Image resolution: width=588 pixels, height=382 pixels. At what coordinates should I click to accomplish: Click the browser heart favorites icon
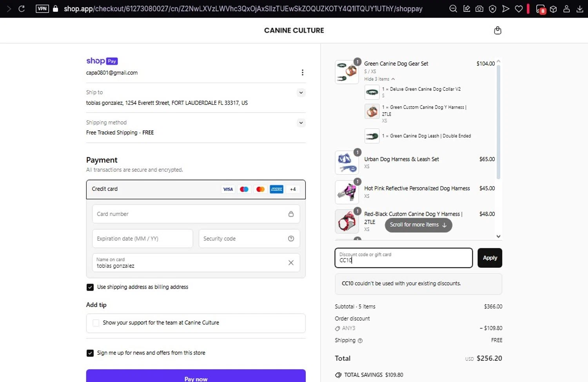[519, 9]
